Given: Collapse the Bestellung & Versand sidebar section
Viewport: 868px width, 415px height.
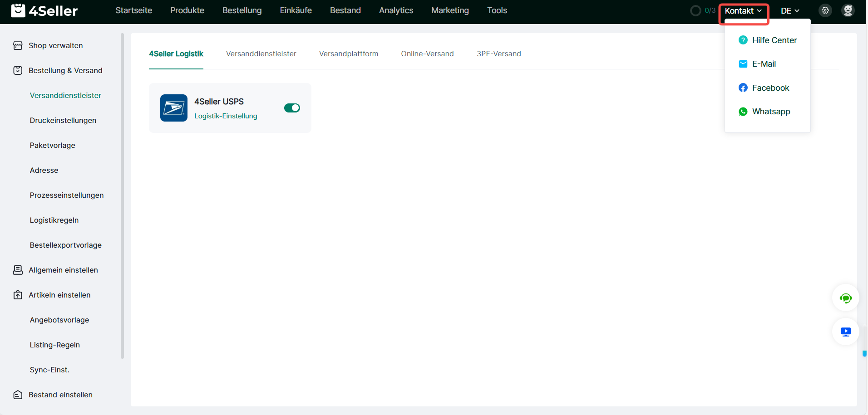Looking at the screenshot, I should [x=65, y=70].
